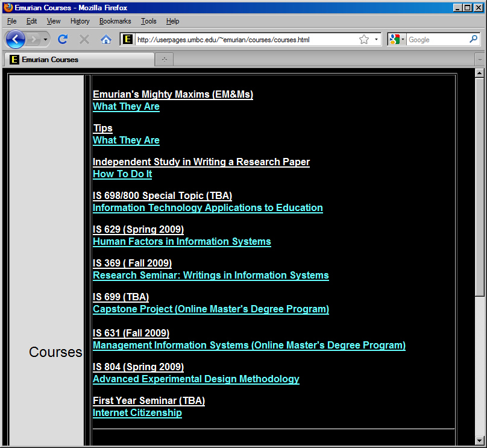Click the Tips heading text
The height and width of the screenshot is (448, 487).
point(103,128)
